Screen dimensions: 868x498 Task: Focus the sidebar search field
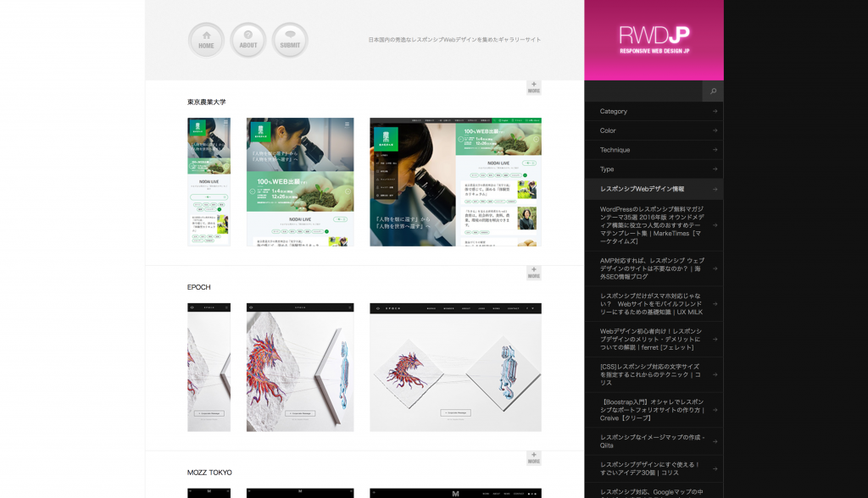pos(644,91)
